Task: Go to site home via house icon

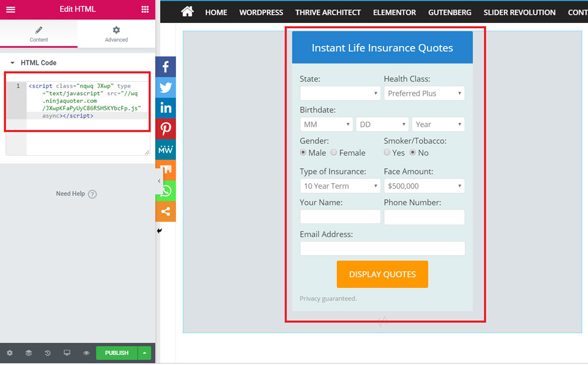Action: point(187,12)
